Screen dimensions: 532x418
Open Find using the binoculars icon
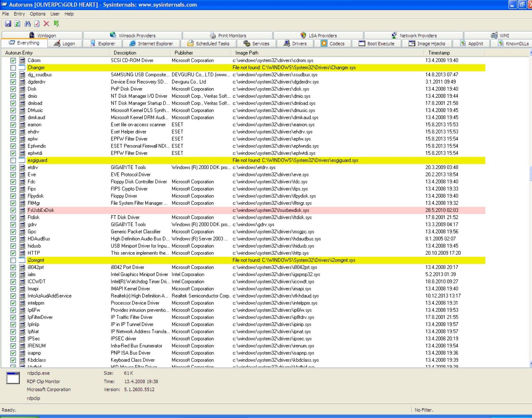[27, 24]
